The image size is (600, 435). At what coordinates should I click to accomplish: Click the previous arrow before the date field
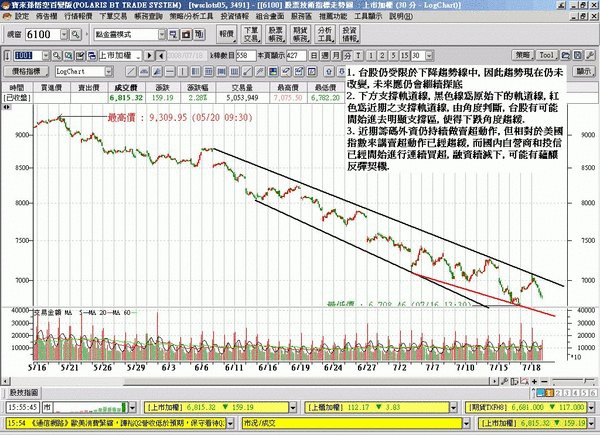(161, 56)
